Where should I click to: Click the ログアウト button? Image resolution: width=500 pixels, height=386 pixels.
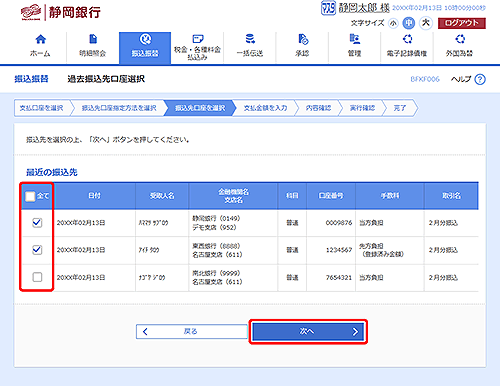462,23
